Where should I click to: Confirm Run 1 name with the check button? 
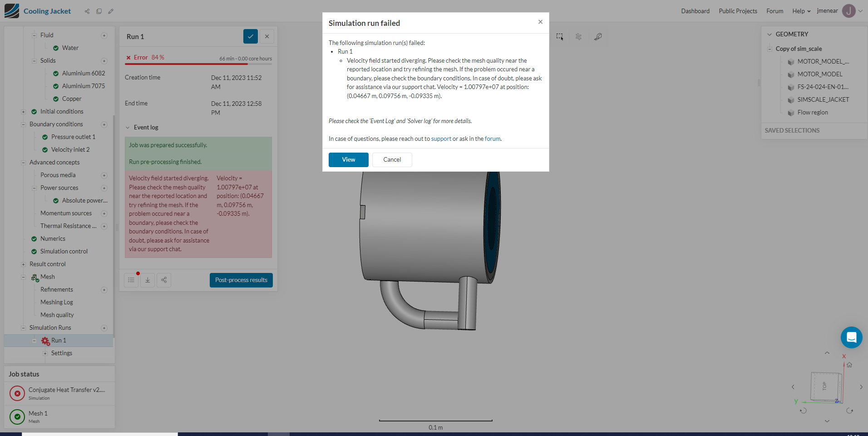[250, 36]
